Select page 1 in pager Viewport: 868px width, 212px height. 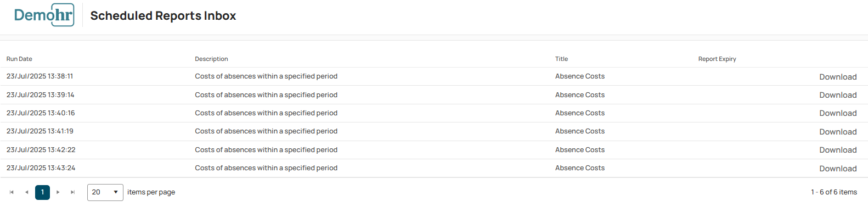point(42,192)
